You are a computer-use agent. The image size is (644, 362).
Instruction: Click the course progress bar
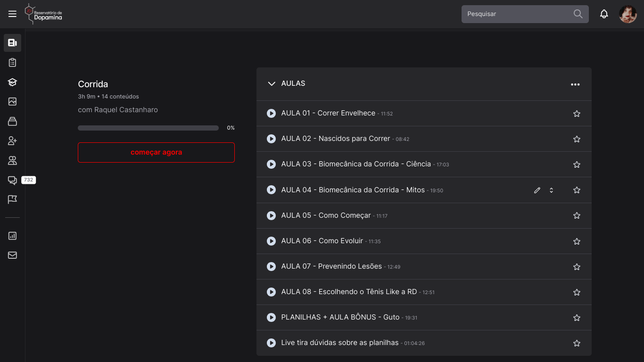(x=148, y=128)
